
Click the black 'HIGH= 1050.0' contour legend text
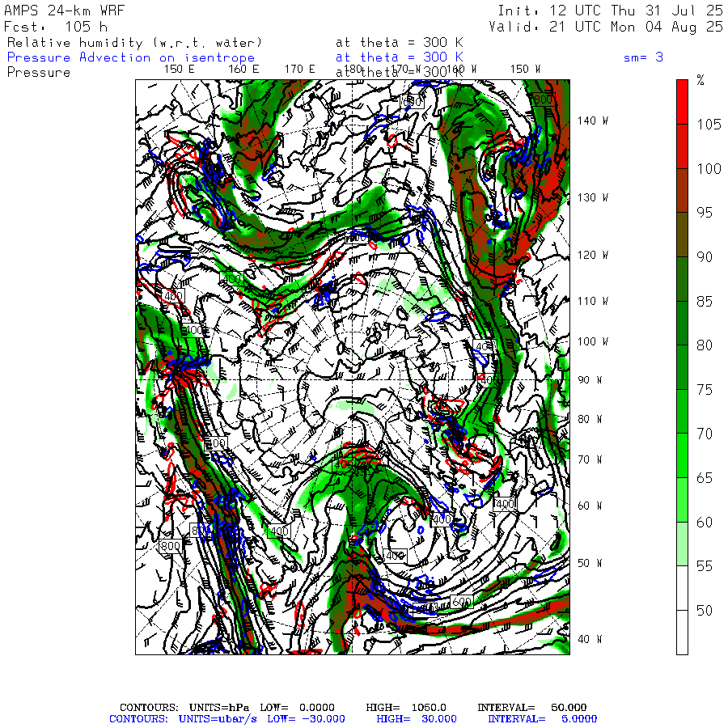coord(406,708)
